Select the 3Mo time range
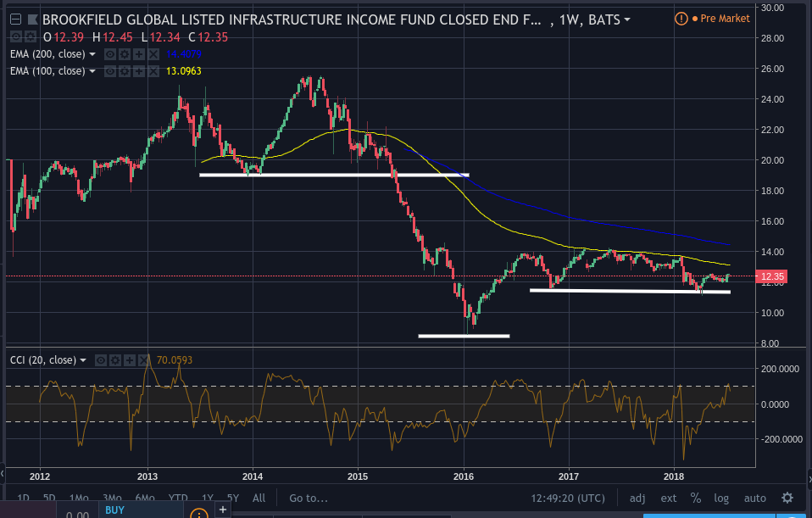 click(112, 498)
